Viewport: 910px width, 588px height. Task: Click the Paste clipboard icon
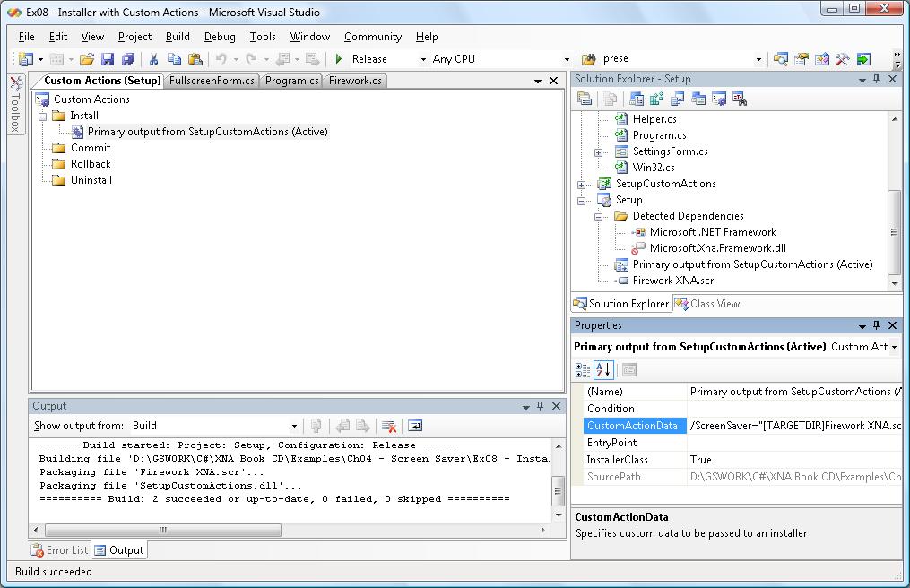coord(195,59)
